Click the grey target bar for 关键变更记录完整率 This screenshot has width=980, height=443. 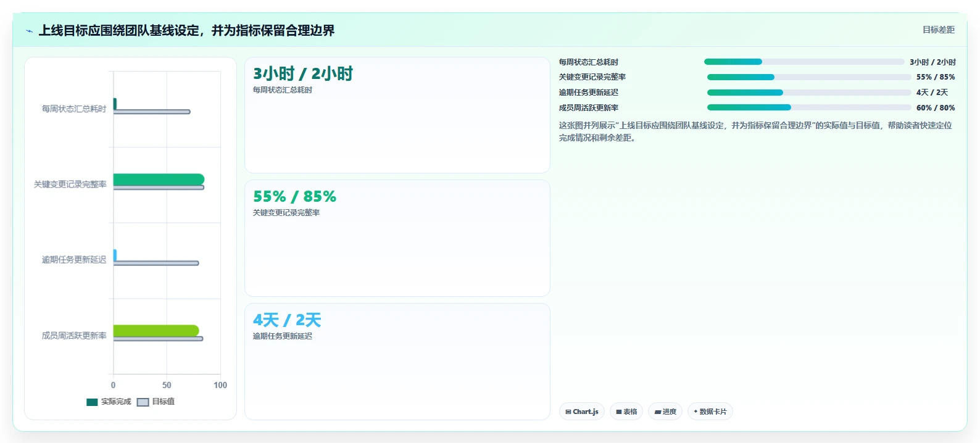pos(159,188)
